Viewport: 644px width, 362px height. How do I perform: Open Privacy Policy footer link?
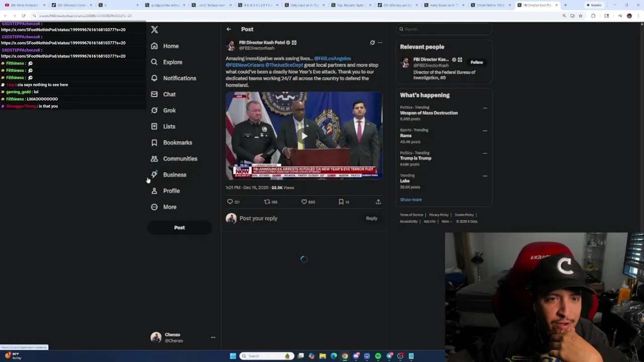pyautogui.click(x=439, y=215)
